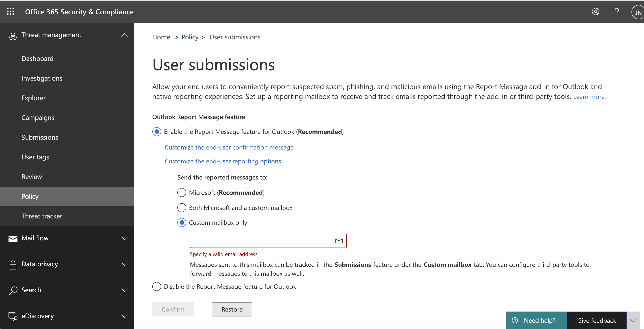This screenshot has height=329, width=644.
Task: Click the eDiscovery sidebar icon
Action: coord(13,316)
